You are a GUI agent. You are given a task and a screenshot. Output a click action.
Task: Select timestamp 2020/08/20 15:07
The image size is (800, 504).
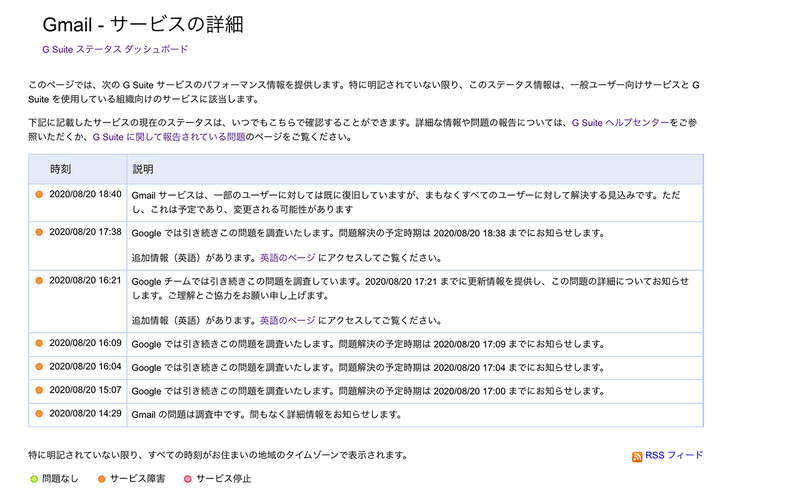85,390
